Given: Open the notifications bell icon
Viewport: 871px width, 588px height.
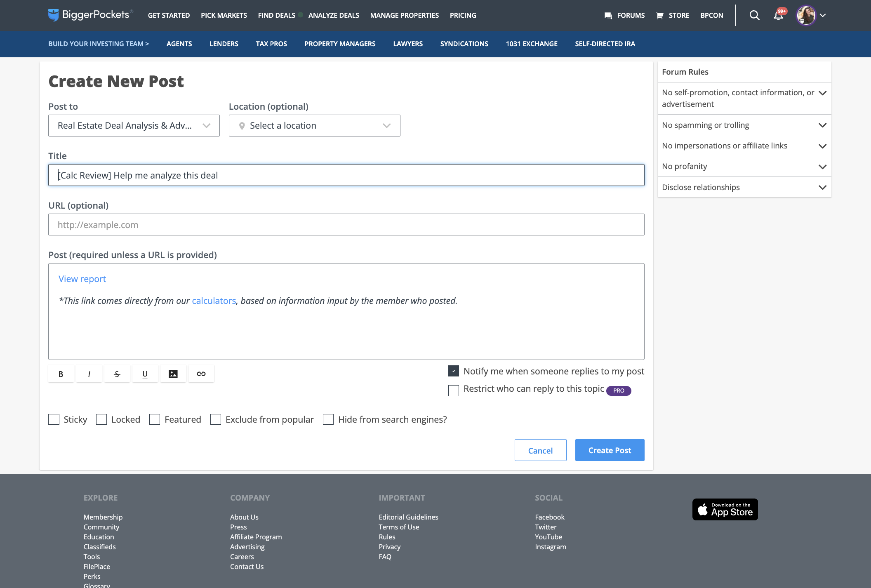Looking at the screenshot, I should click(778, 15).
